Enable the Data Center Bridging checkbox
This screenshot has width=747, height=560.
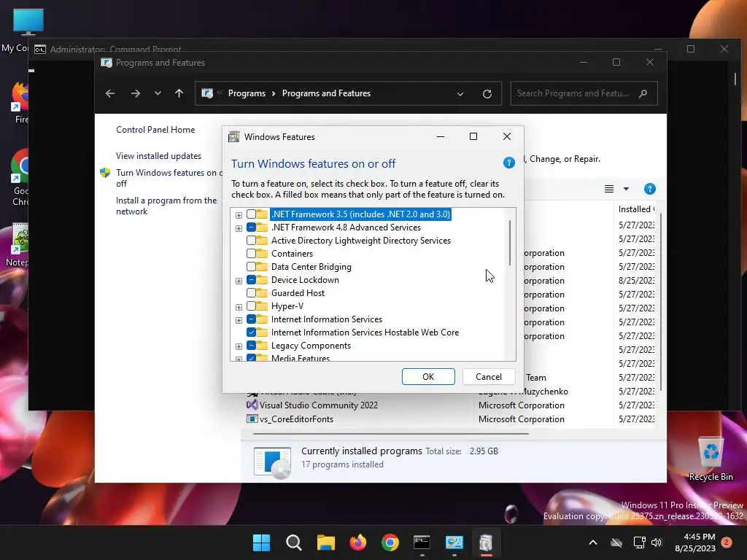(251, 267)
